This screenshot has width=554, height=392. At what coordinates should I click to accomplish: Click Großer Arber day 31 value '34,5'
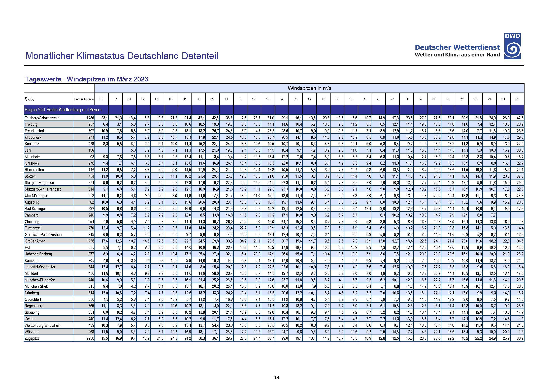pos(520,241)
